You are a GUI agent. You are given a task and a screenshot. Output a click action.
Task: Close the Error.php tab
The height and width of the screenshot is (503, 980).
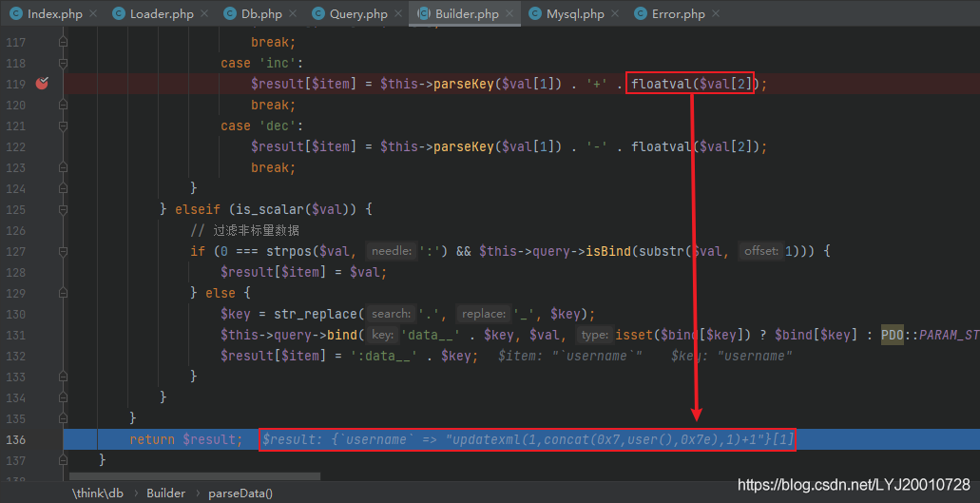[716, 13]
